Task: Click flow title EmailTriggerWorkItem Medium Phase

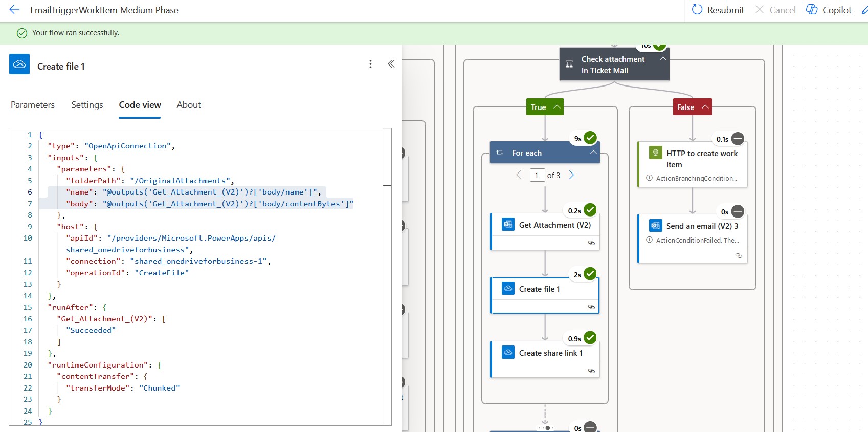Action: point(104,10)
